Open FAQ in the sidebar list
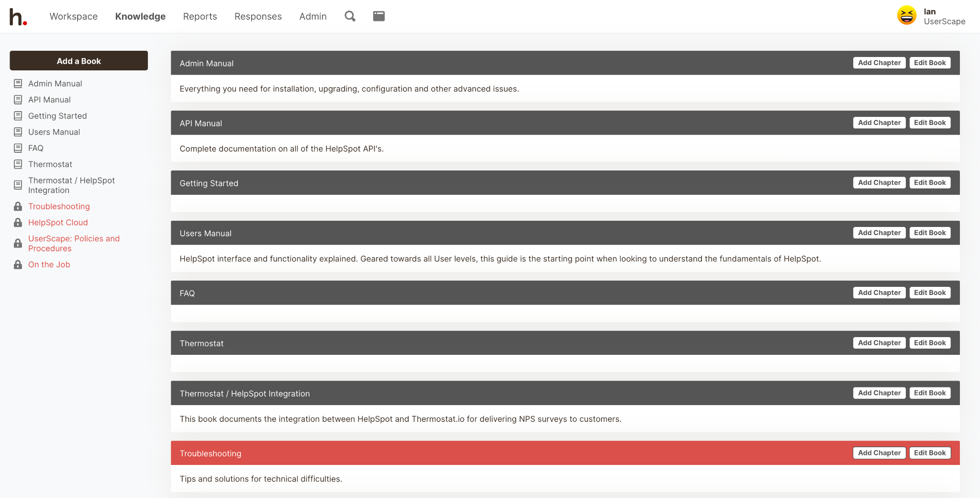This screenshot has height=498, width=980. click(x=36, y=148)
